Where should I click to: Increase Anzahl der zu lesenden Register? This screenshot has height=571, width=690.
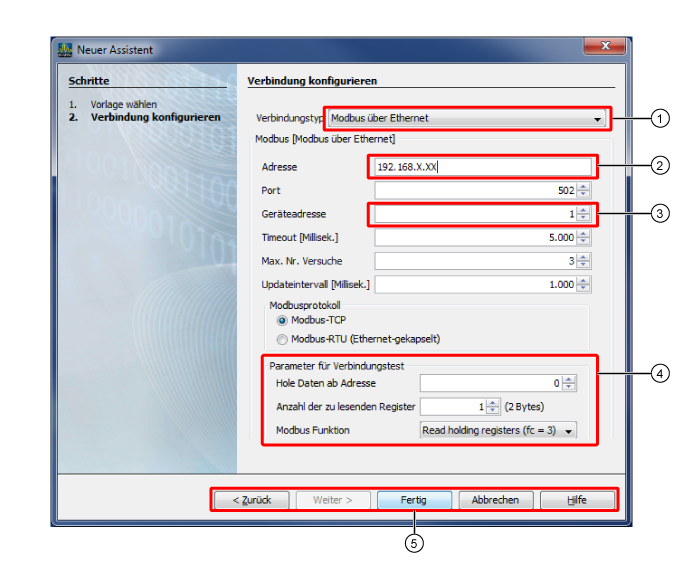[x=492, y=403]
